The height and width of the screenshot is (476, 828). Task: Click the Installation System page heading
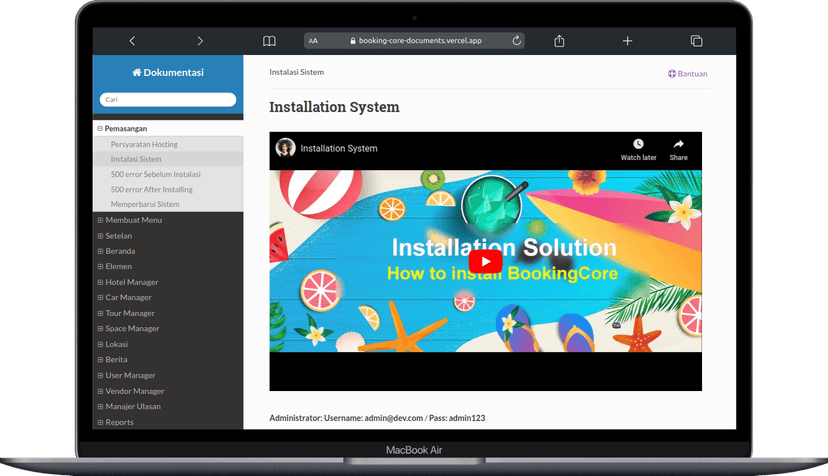334,107
